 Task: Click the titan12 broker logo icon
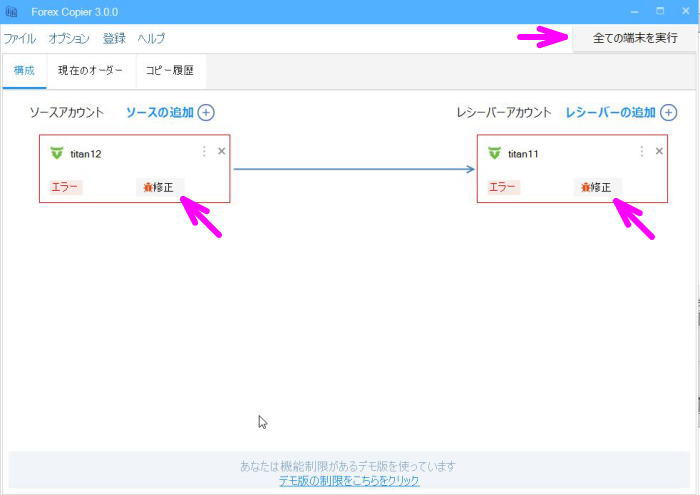[57, 153]
